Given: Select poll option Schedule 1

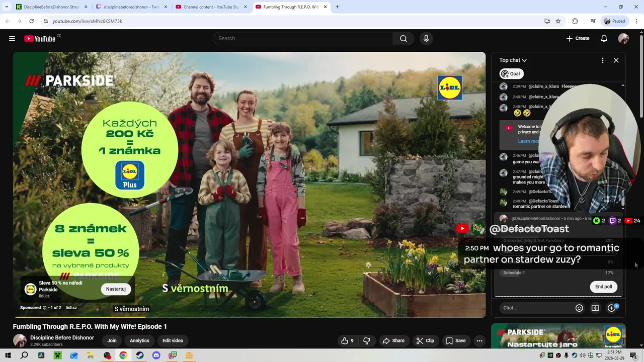Looking at the screenshot, I should point(558,273).
